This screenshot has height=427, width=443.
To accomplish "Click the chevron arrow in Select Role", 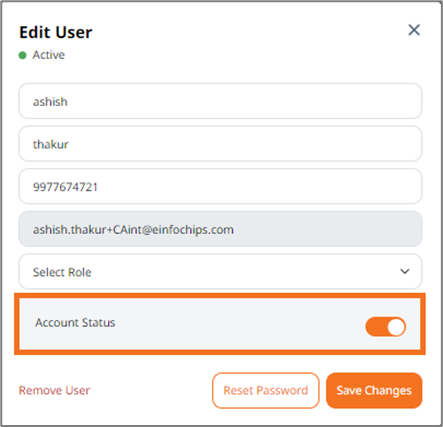I will click(405, 271).
